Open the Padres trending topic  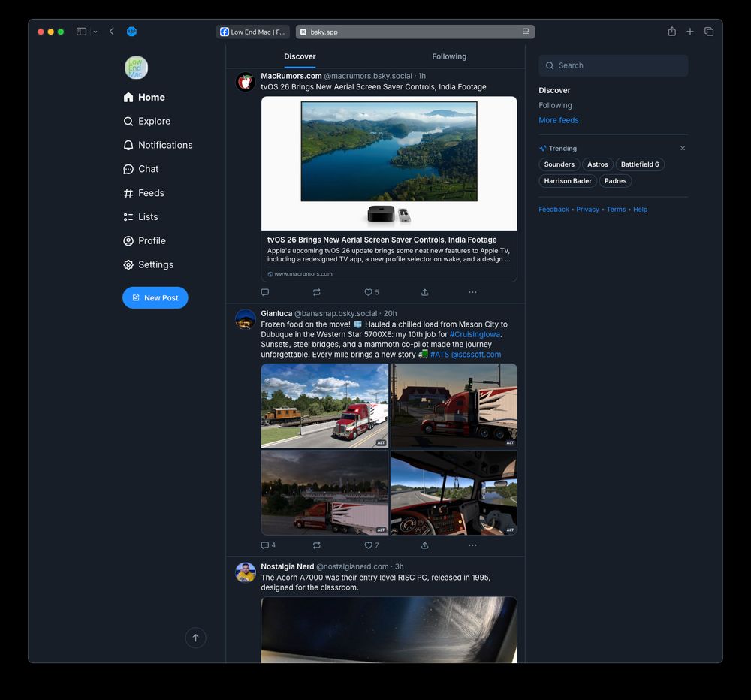(x=616, y=180)
